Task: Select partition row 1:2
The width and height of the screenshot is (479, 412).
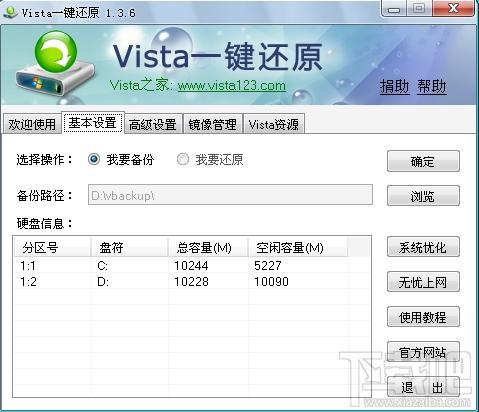Action: pos(192,282)
